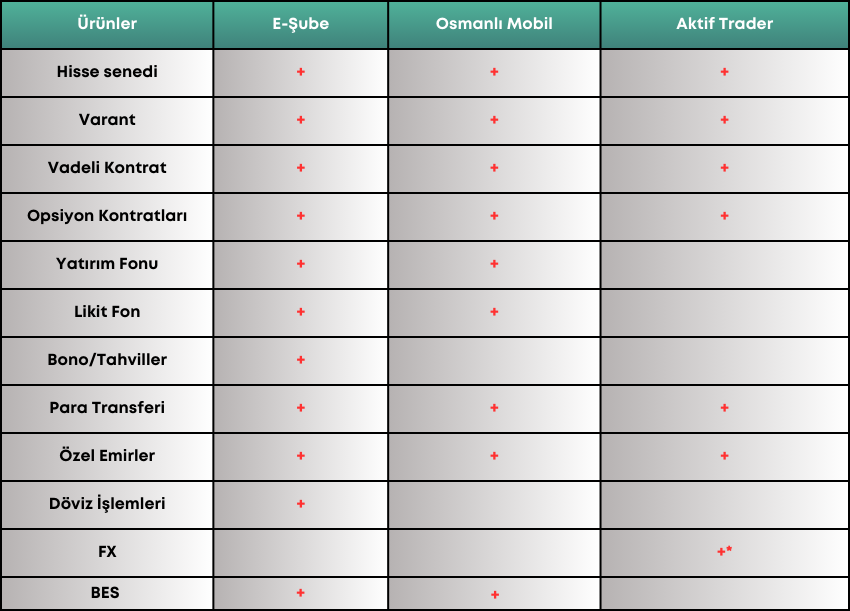Select Vadeli Kontrat plus under Aktif Trader
The image size is (850, 611).
pyautogui.click(x=724, y=168)
